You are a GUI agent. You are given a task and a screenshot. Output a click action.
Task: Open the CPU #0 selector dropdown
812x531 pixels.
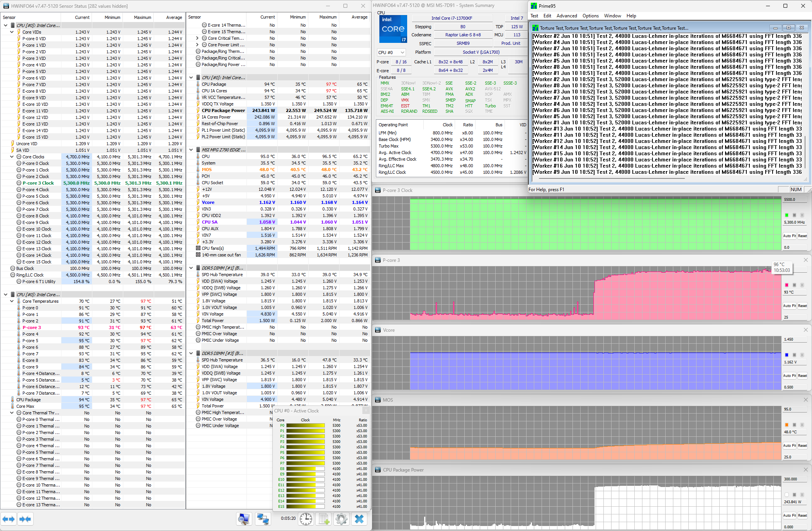[391, 53]
